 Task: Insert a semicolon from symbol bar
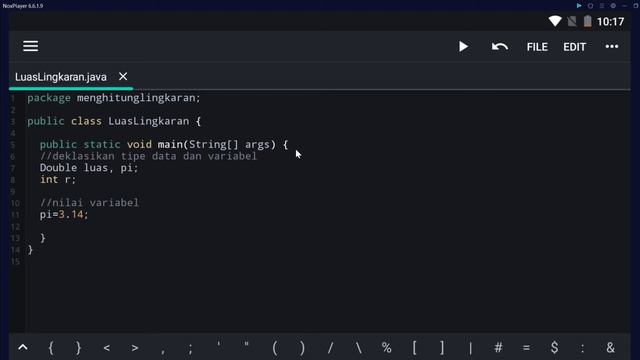pos(191,348)
